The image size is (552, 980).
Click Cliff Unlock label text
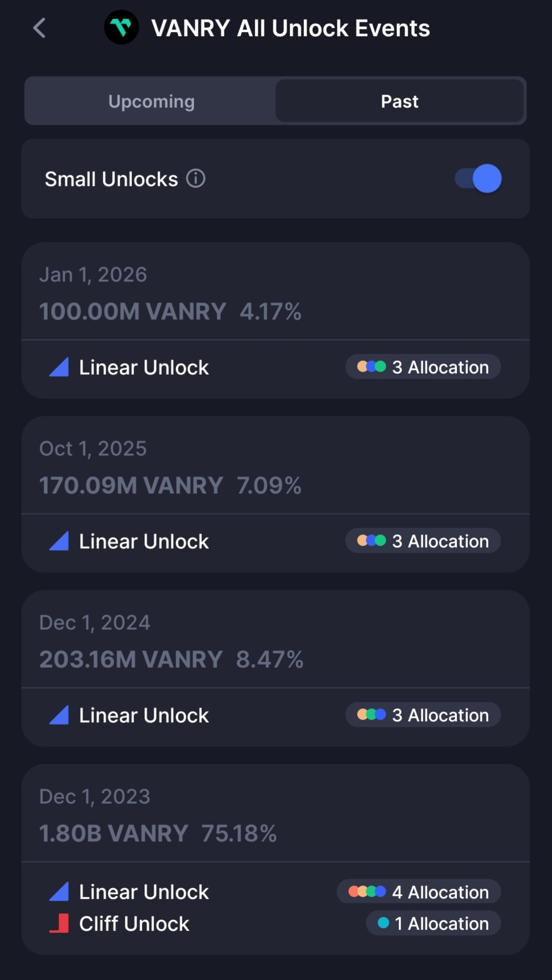click(x=134, y=924)
